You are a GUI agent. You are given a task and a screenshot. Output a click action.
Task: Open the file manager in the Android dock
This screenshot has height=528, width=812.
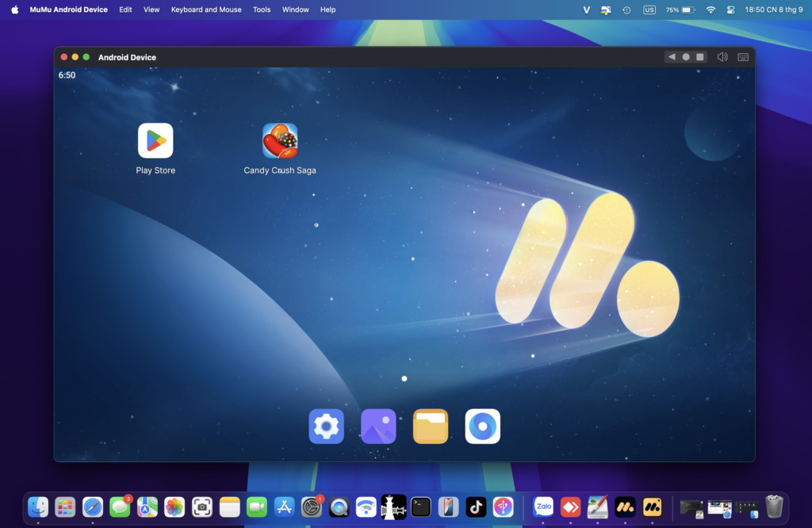pyautogui.click(x=430, y=426)
